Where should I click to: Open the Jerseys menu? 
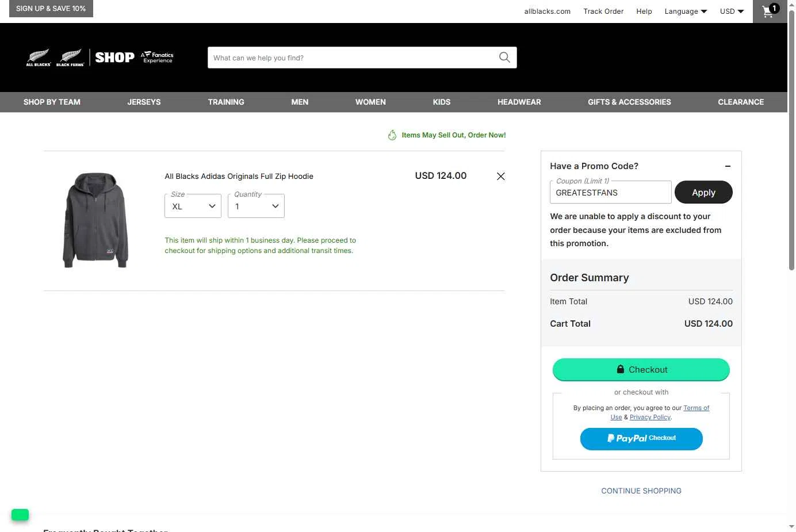click(144, 102)
